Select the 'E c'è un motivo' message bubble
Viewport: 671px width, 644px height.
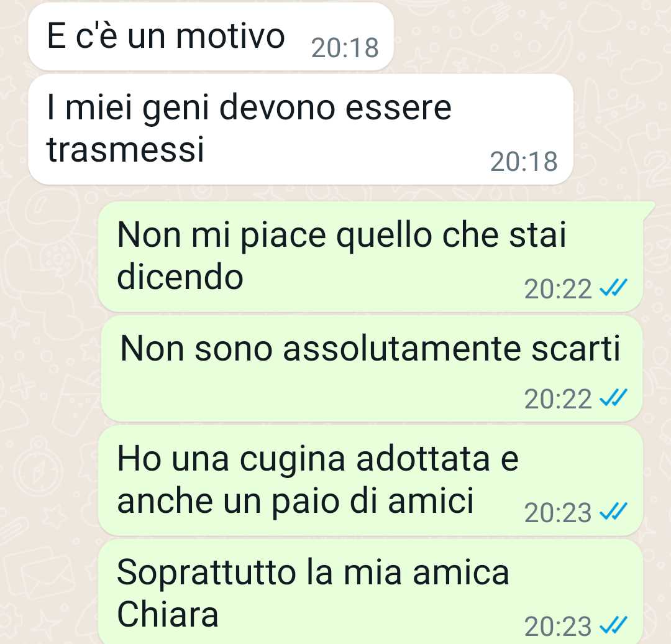coord(211,37)
